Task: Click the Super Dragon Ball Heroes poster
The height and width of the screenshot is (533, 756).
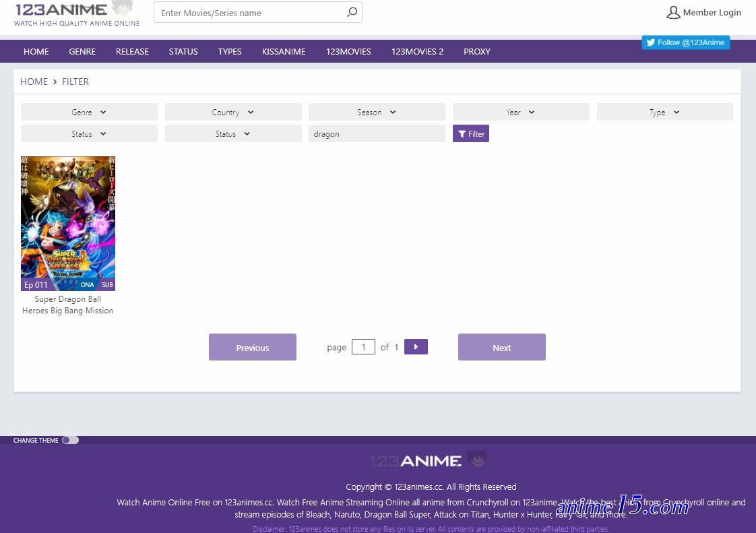Action: pyautogui.click(x=68, y=223)
